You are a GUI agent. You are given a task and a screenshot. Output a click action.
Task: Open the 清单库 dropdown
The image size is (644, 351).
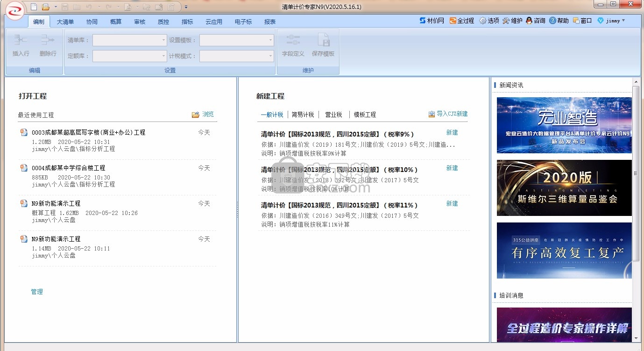click(129, 40)
